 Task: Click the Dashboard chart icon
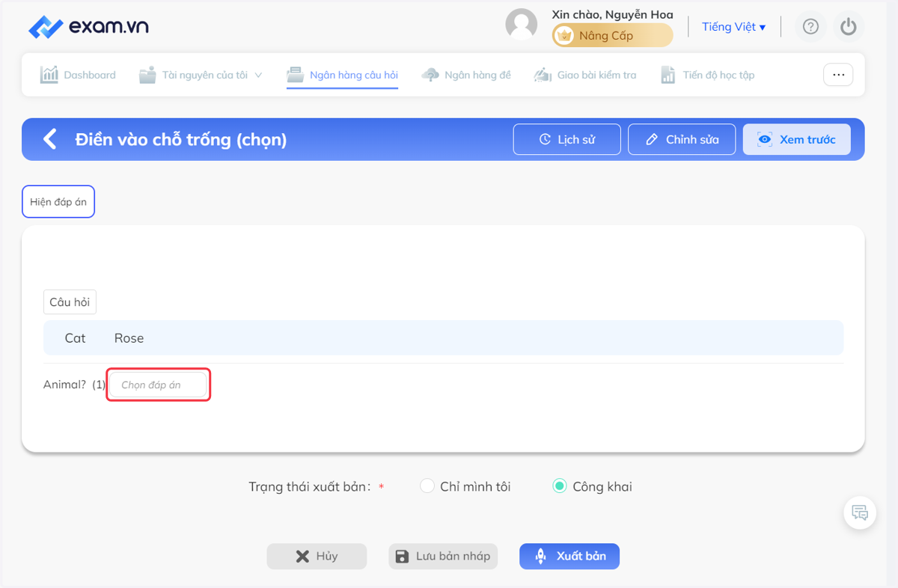(x=49, y=75)
